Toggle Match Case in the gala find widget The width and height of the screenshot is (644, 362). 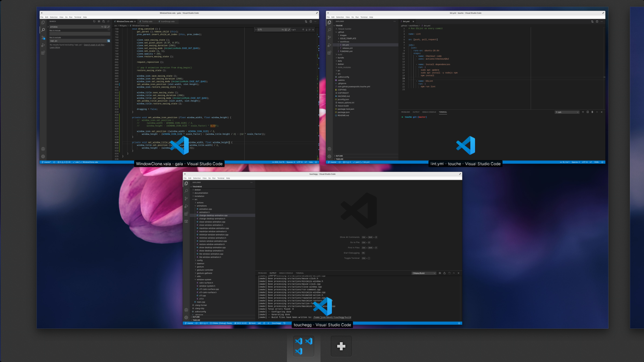283,30
